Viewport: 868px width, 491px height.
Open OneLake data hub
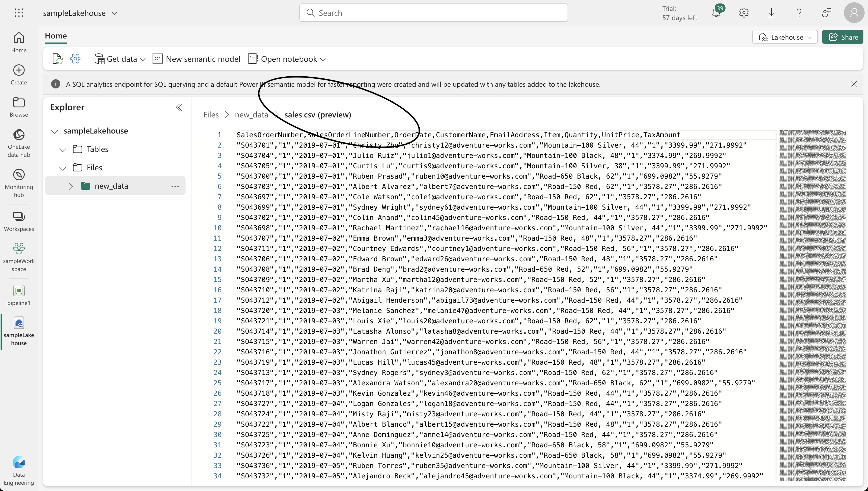coord(19,143)
